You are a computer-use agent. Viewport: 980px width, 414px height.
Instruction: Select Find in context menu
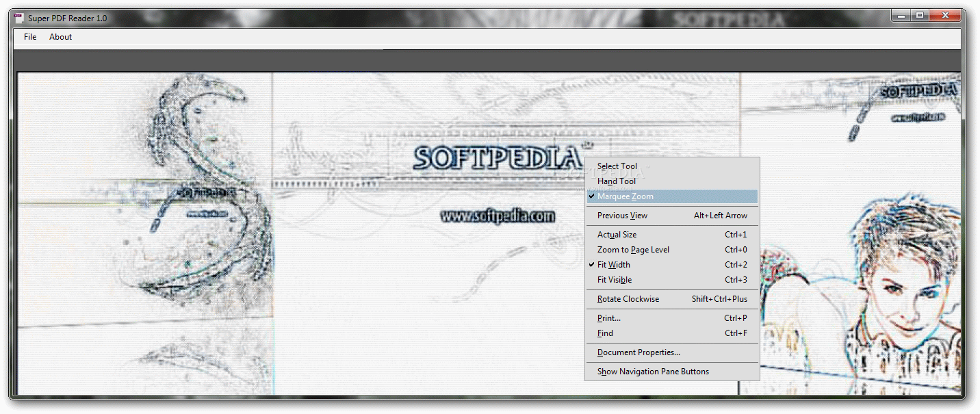coord(672,333)
